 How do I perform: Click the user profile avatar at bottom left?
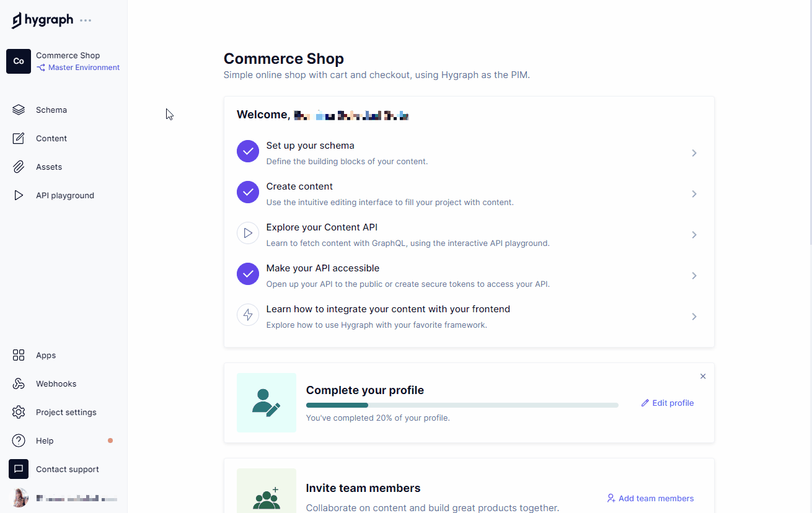point(19,498)
